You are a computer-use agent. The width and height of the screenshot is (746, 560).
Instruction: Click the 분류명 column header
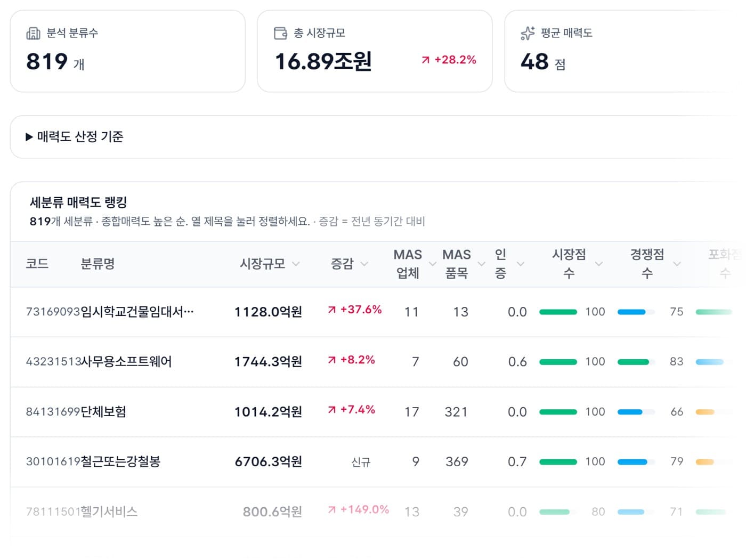point(98,264)
